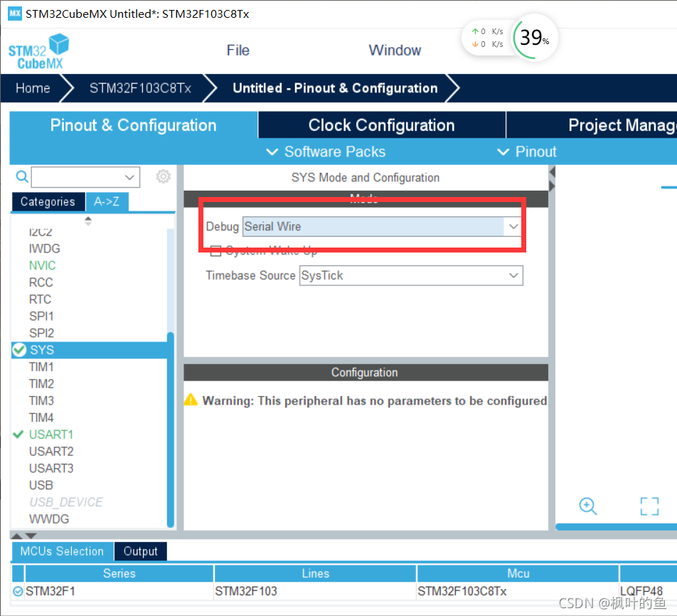Select USART3 in peripheral list
This screenshot has height=616, width=677.
[x=51, y=468]
